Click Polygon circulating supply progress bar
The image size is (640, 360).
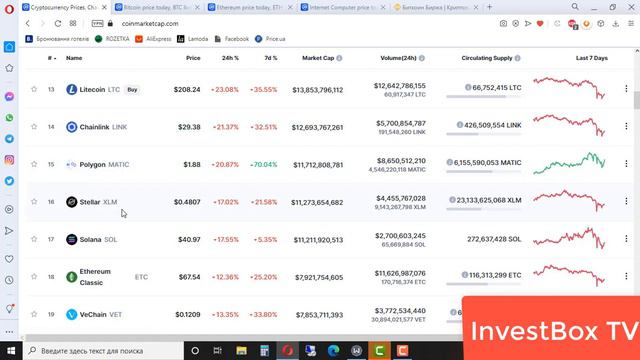[484, 172]
